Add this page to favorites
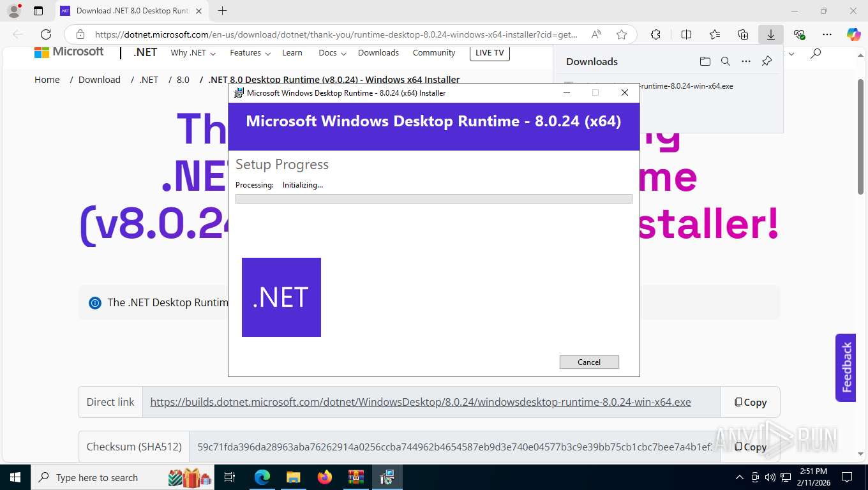The width and height of the screenshot is (868, 490). click(622, 34)
